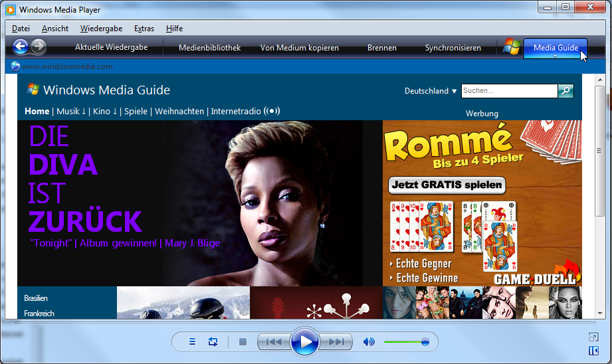Viewport: 612px width, 364px height.
Task: Open the Weihnachten navigation link
Action: [x=179, y=111]
